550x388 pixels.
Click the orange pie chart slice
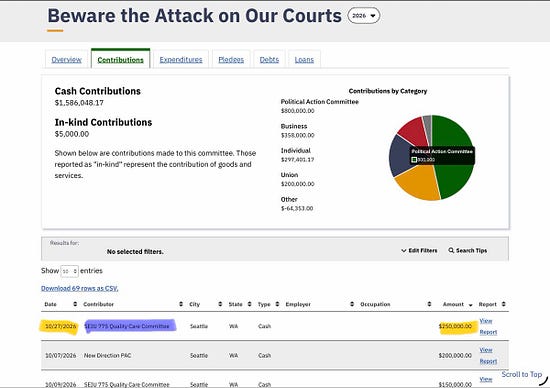[x=417, y=182]
